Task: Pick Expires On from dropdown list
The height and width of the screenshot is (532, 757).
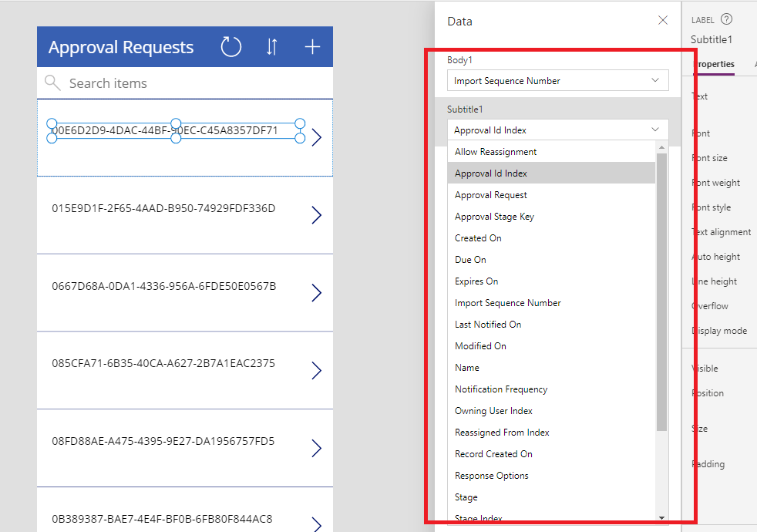Action: [x=551, y=281]
